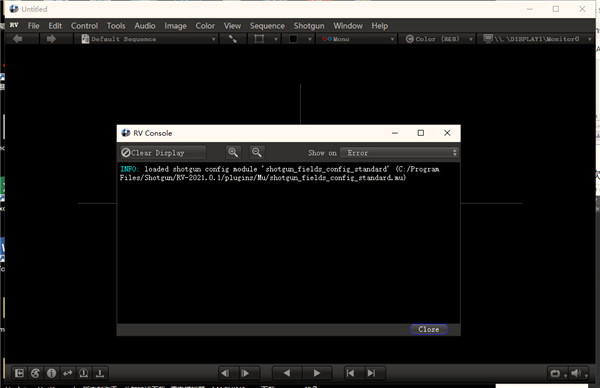Screen dimensions: 600x388
Task: Step one frame backward
Action: [225, 373]
